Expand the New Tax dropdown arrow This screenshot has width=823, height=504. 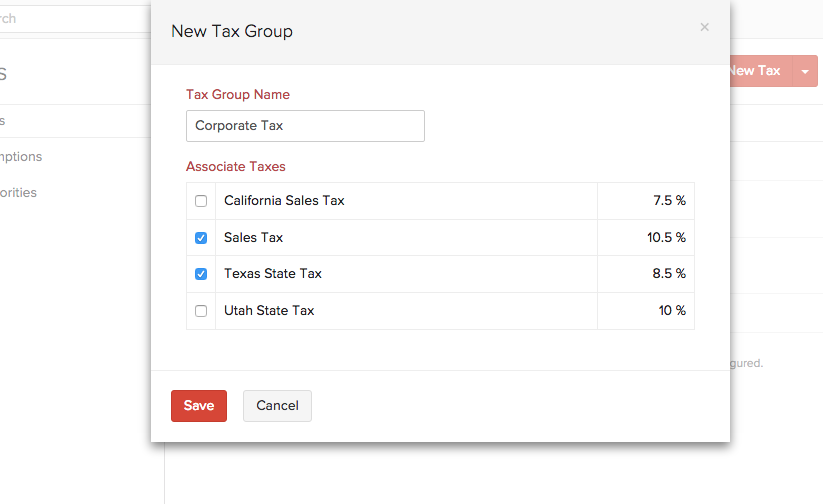(805, 71)
